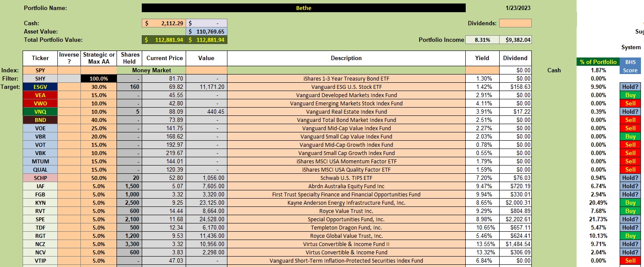Select the VTIP ticker cell
The width and height of the screenshot is (644, 267).
pos(40,260)
